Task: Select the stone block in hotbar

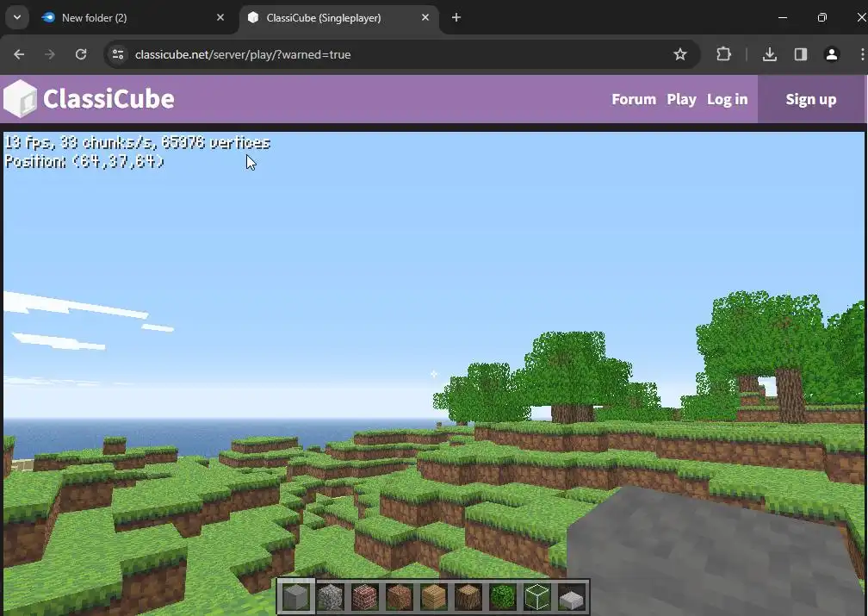Action: (295, 597)
